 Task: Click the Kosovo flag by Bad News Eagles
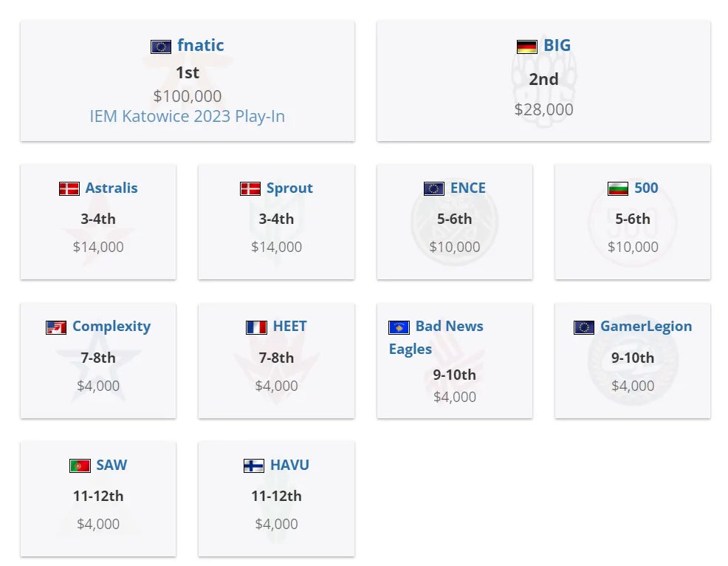click(399, 327)
